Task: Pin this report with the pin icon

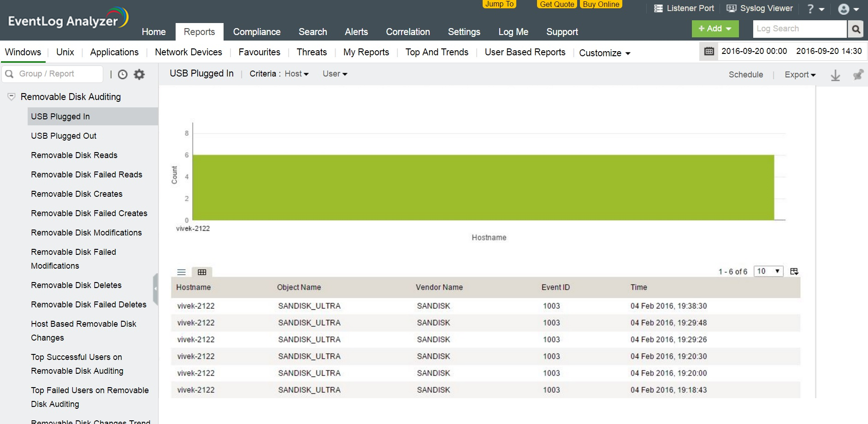Action: (857, 75)
